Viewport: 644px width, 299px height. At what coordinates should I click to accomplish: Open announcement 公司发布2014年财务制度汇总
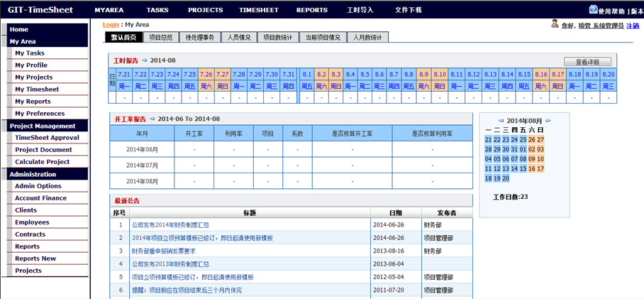pos(169,224)
